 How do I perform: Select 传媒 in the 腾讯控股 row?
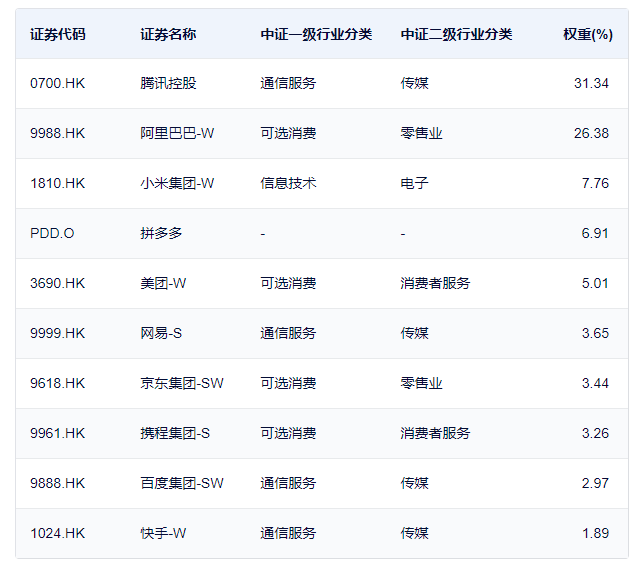coord(414,83)
